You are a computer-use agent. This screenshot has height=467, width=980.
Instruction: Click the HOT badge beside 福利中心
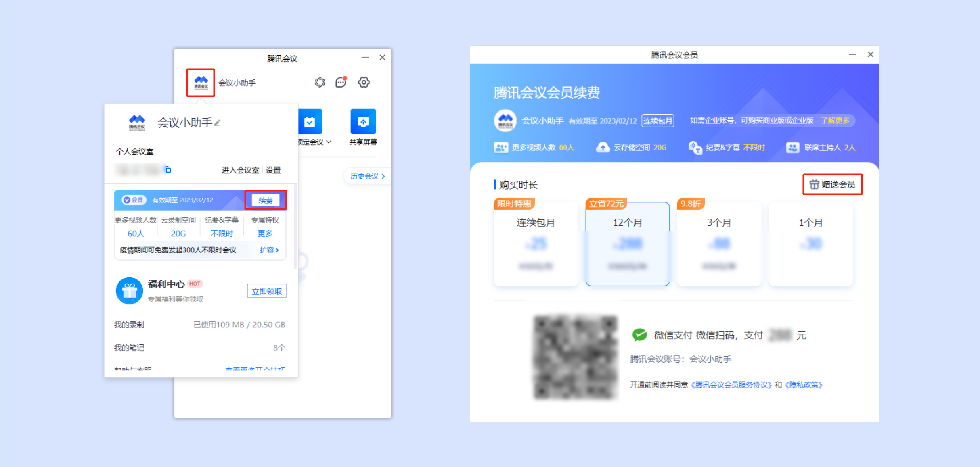(195, 284)
